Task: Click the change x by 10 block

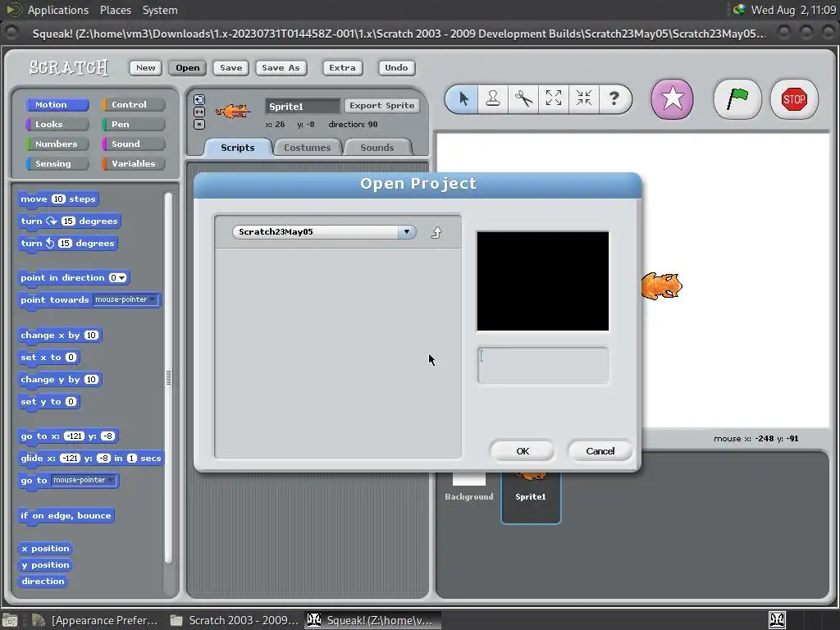Action: click(59, 336)
